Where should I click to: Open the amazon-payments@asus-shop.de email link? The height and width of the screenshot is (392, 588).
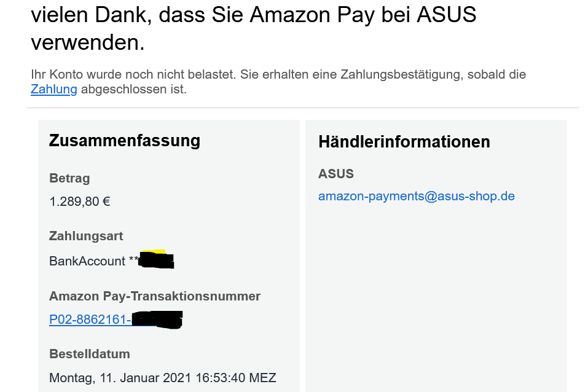tap(416, 197)
